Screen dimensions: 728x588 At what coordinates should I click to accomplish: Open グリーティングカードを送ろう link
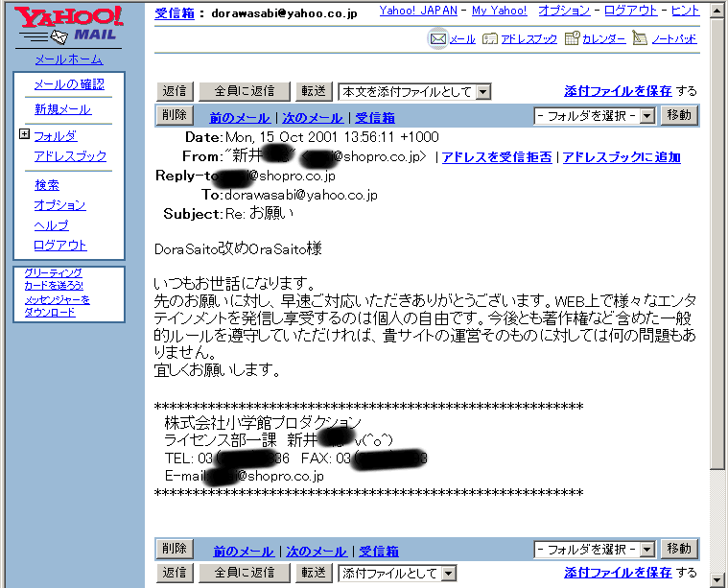(x=54, y=279)
